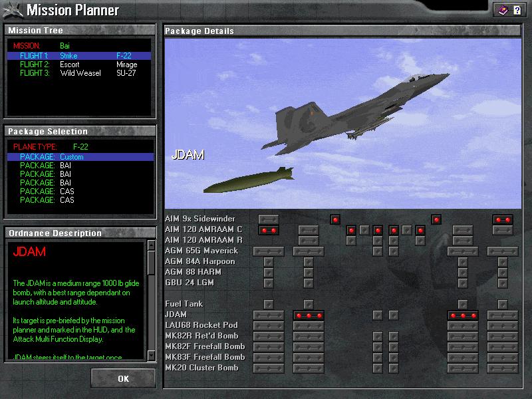Enable the leftmost AGM 88 HARM slot
Screen dimensions: 532x399
pos(269,273)
